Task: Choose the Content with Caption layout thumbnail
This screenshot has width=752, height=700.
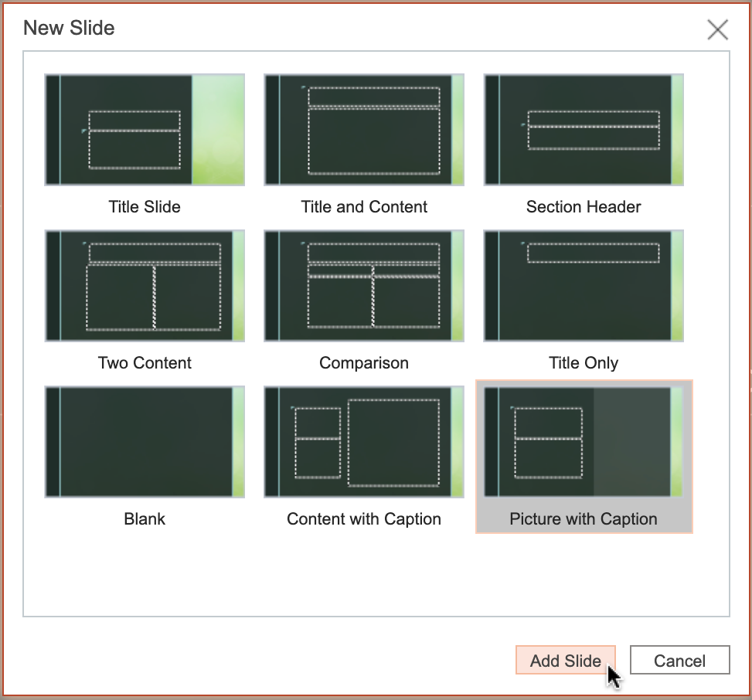Action: (x=364, y=442)
